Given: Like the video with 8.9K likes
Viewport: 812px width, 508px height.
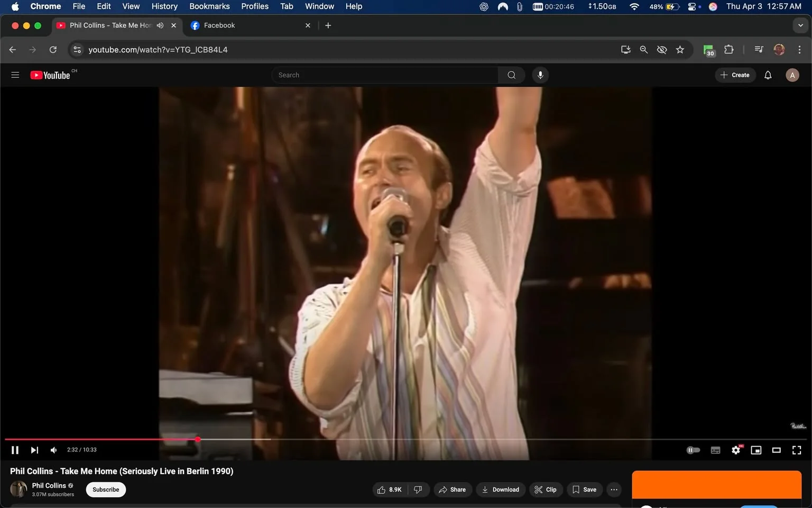Looking at the screenshot, I should pos(390,489).
